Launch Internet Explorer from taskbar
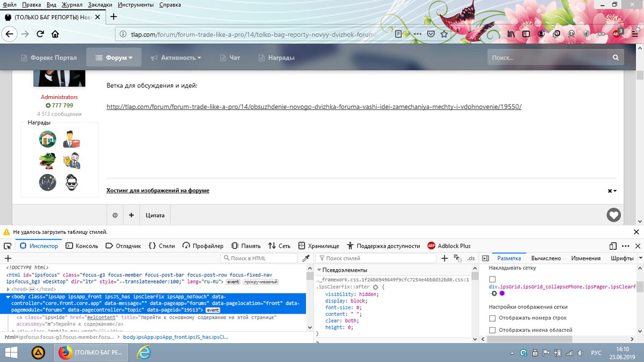Screen dimensions: 644x362 (x=143, y=353)
